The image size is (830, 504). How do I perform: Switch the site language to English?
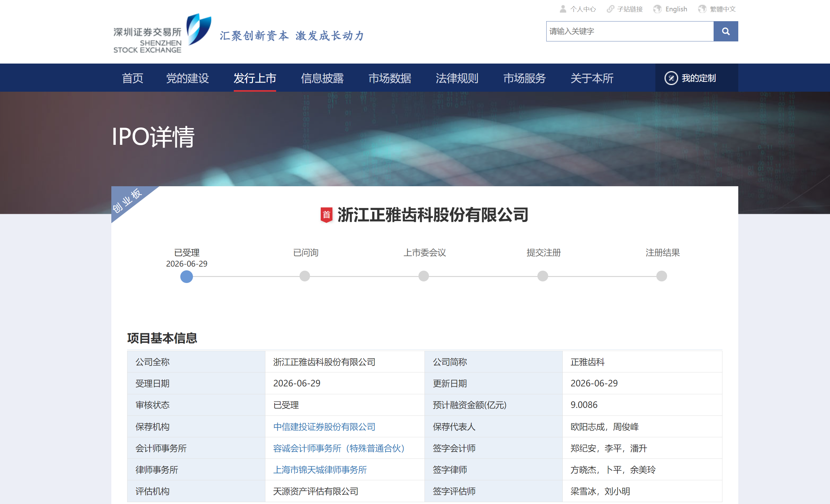pos(676,9)
